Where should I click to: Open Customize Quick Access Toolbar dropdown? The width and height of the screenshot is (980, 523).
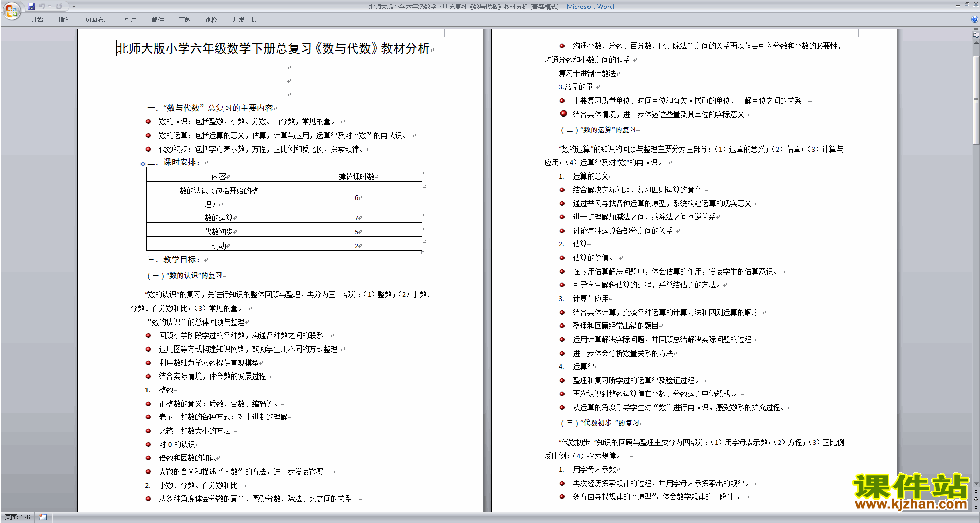pos(73,6)
